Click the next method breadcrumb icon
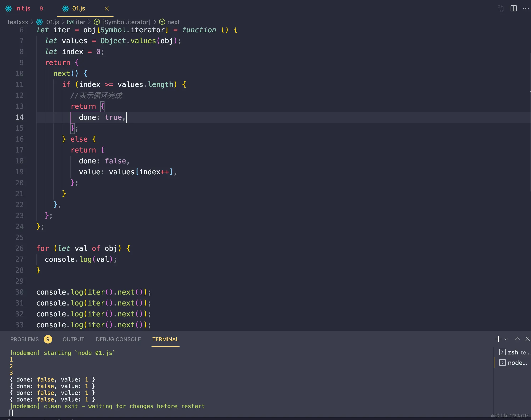 pos(162,22)
